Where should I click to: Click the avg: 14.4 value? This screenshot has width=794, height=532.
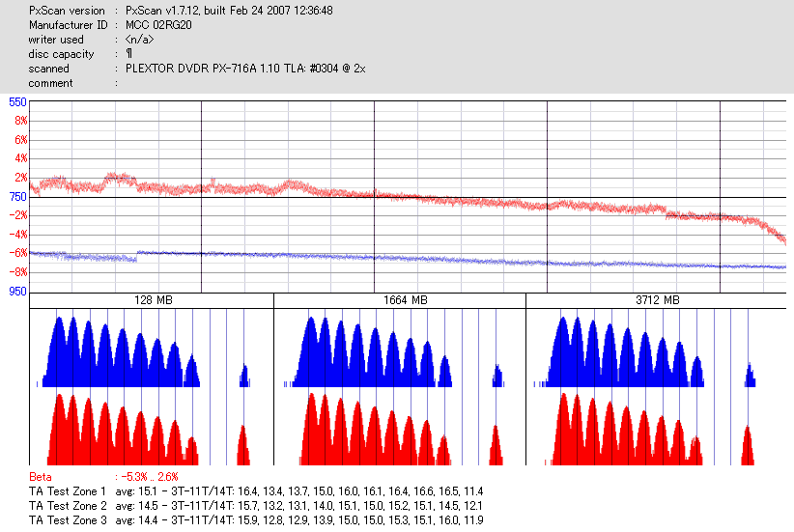[136, 520]
